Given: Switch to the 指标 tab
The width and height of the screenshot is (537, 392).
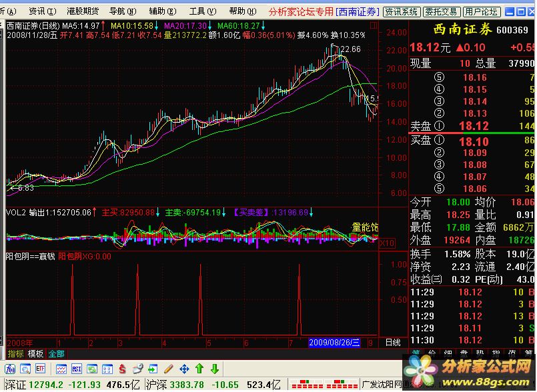Looking at the screenshot, I should [x=15, y=354].
